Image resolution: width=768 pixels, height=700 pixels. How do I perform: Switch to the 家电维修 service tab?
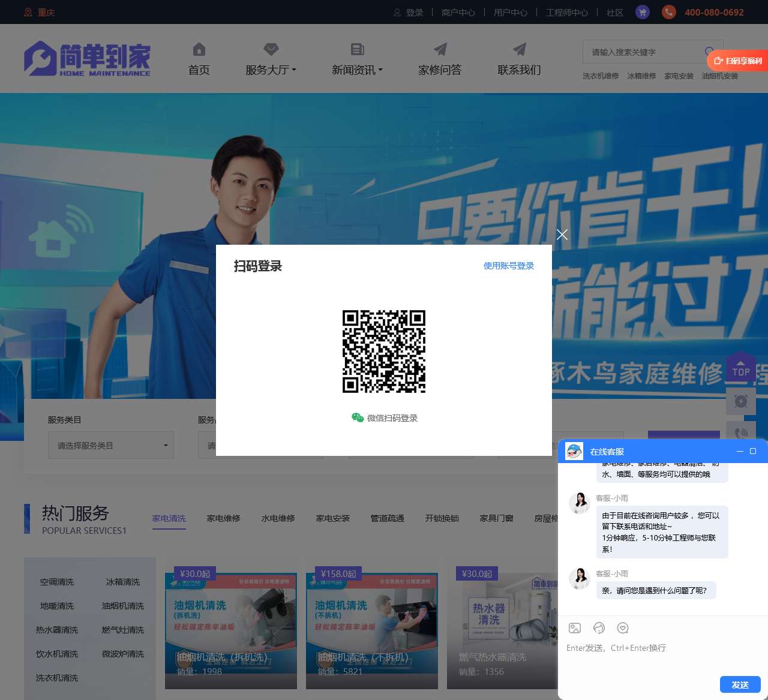pyautogui.click(x=223, y=518)
